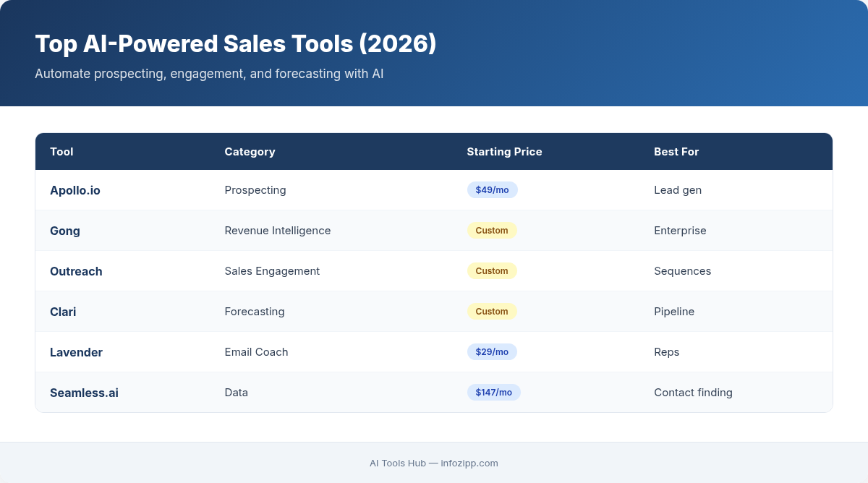The width and height of the screenshot is (868, 483).
Task: Click the Starting Price column header
Action: pos(504,152)
